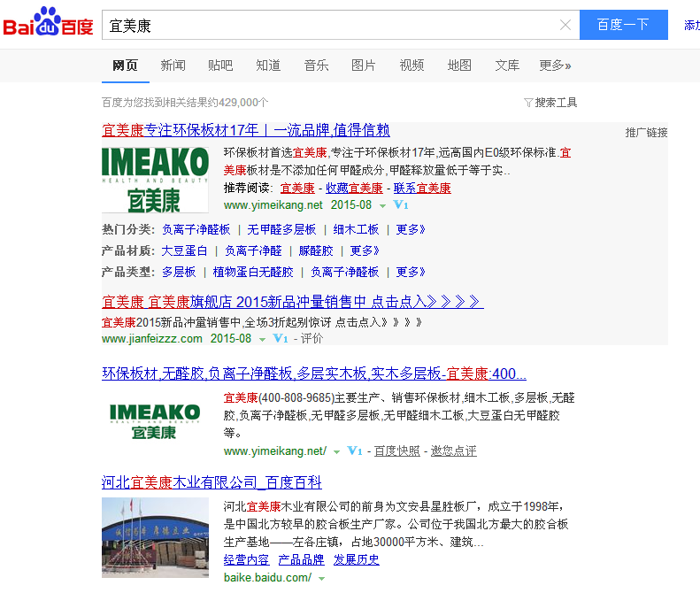
Task: Open the 宜美康 recommended reading link
Action: click(x=297, y=188)
